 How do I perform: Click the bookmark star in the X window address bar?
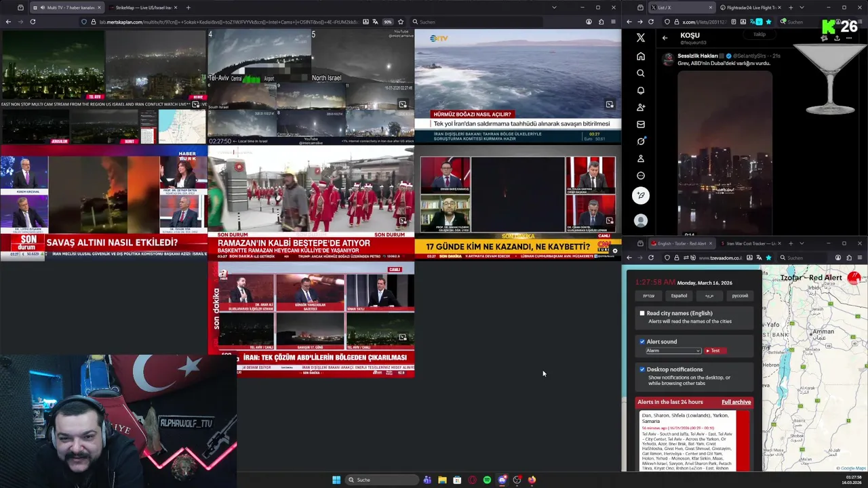coord(768,22)
